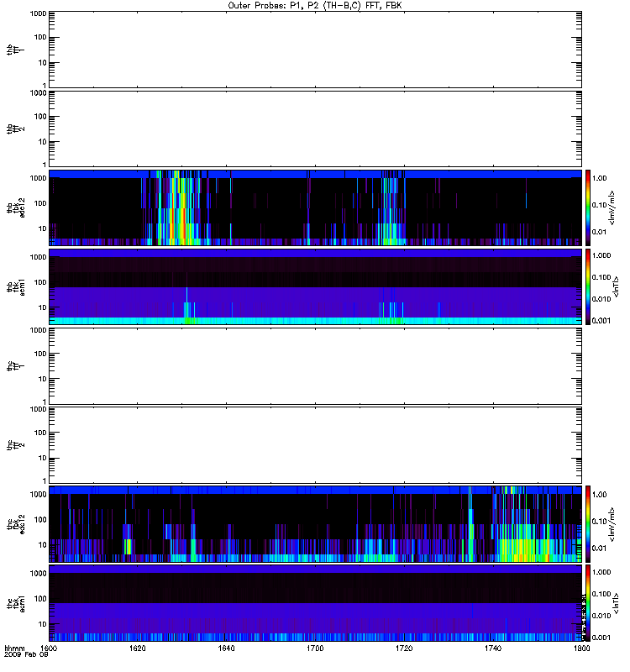
Task: Click the 1740 time tick label
Action: 493,648
